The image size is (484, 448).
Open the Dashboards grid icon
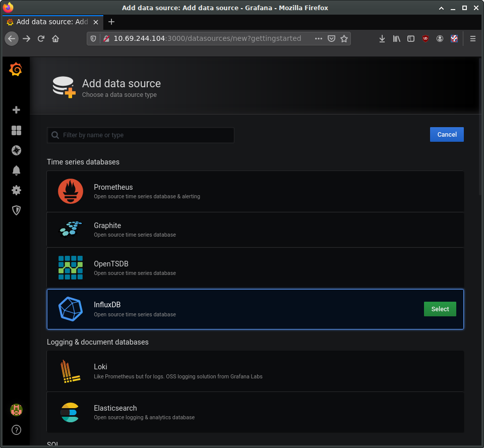pos(16,130)
